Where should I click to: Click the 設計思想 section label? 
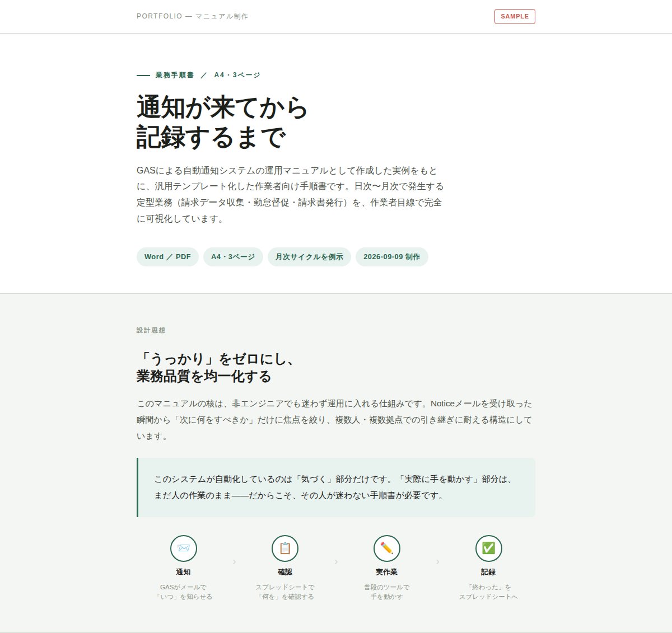[151, 330]
